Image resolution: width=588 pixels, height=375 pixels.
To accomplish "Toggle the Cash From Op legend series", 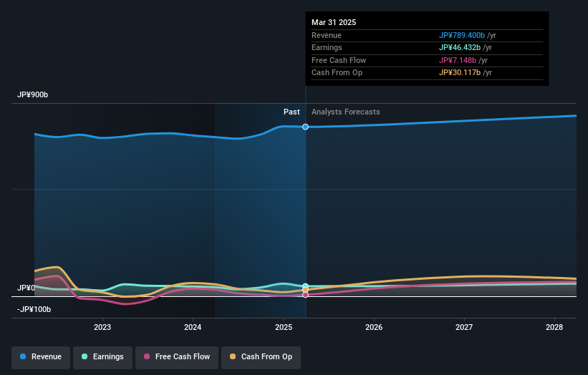I will [261, 357].
